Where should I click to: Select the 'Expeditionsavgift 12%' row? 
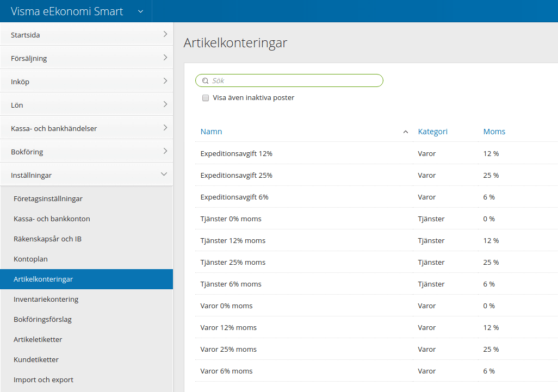coord(236,154)
